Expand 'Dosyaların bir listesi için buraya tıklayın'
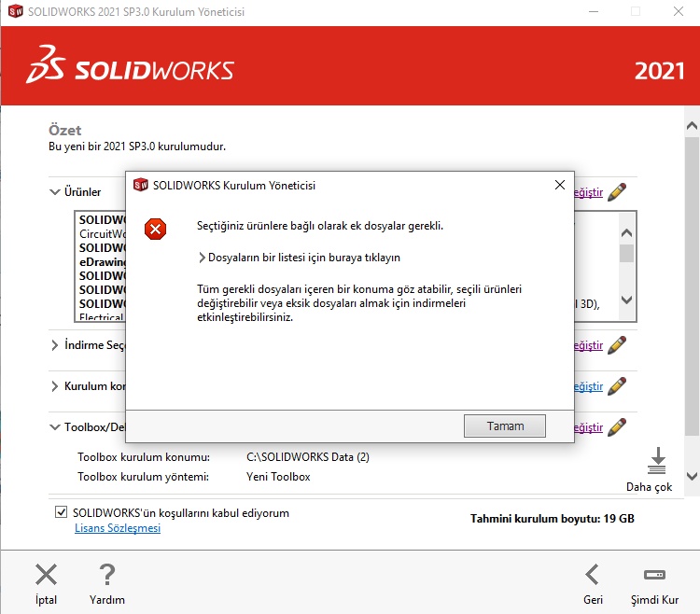Viewport: 700px width, 614px height. [299, 258]
